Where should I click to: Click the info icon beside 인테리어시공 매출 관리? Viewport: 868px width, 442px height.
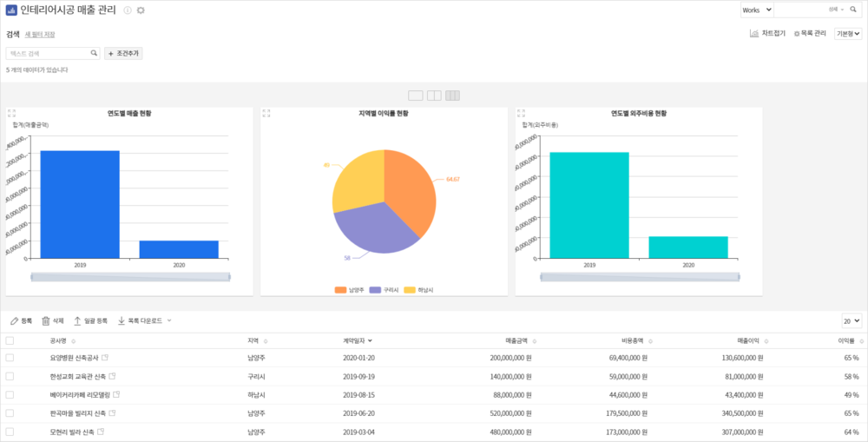128,10
